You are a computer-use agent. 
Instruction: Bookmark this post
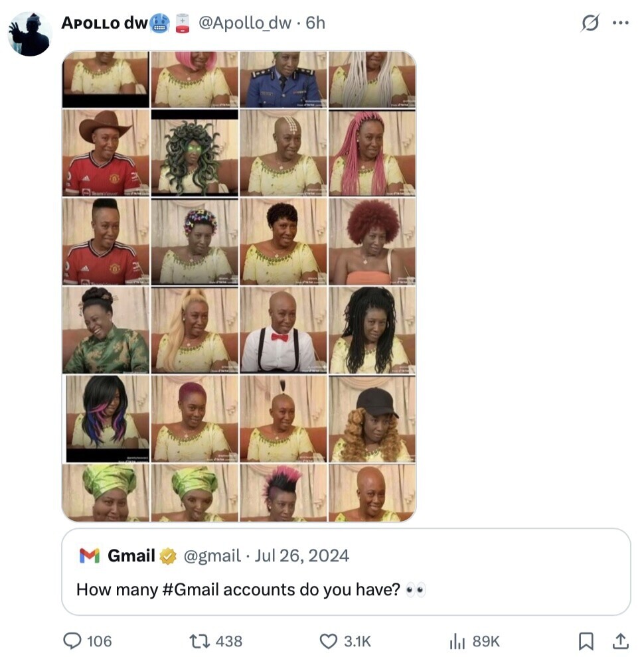point(586,640)
